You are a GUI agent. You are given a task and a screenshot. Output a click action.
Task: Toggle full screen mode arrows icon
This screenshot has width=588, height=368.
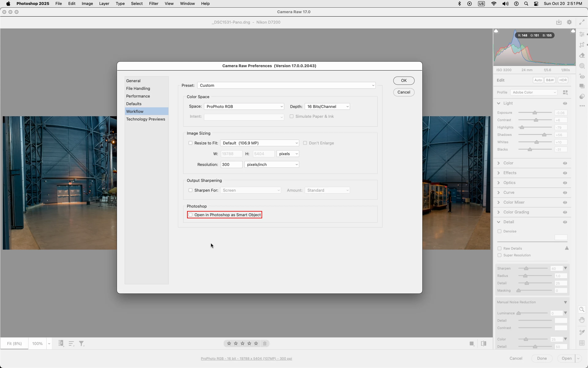click(x=582, y=22)
